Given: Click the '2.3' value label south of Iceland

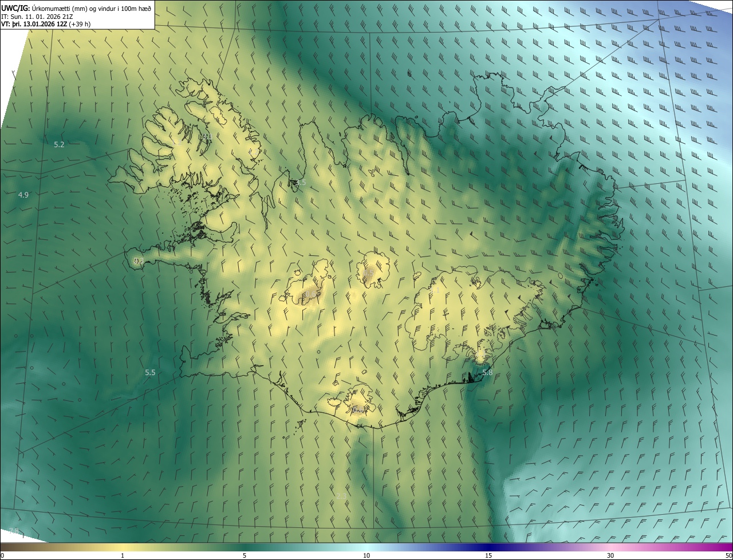Looking at the screenshot, I should click(342, 496).
